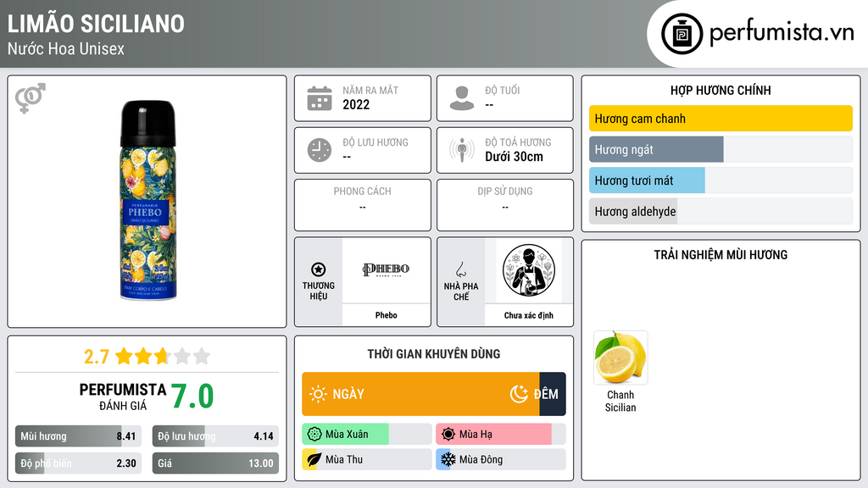The image size is (868, 488).
Task: Click the release year 2022 value
Action: point(356,104)
